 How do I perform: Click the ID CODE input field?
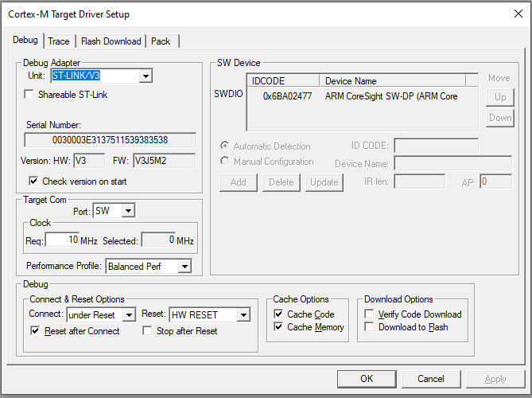(x=437, y=146)
